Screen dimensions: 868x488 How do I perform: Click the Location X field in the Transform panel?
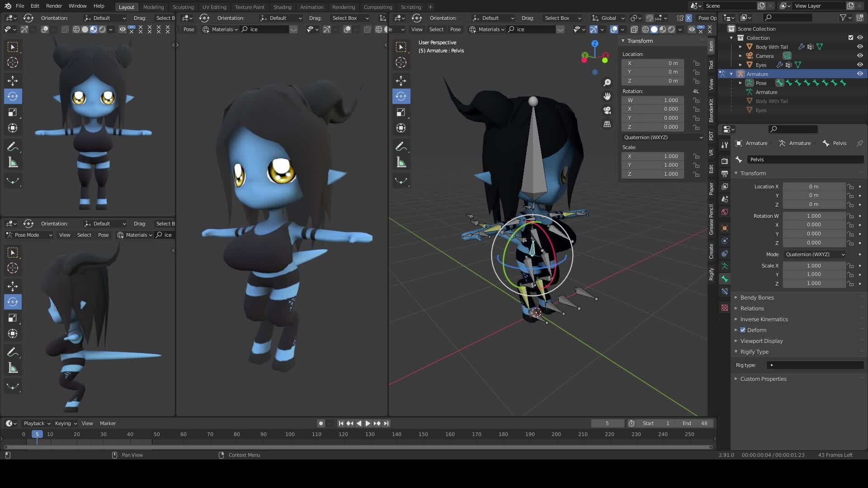point(814,186)
